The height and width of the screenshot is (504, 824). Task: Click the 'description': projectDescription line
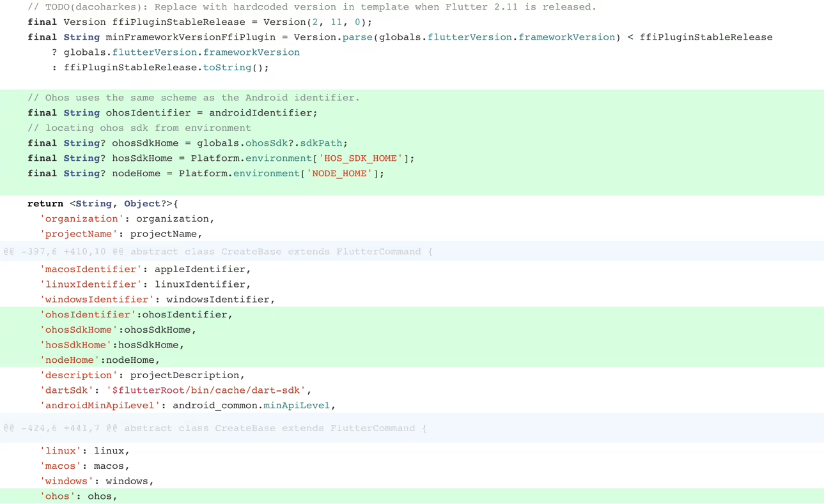(x=143, y=376)
